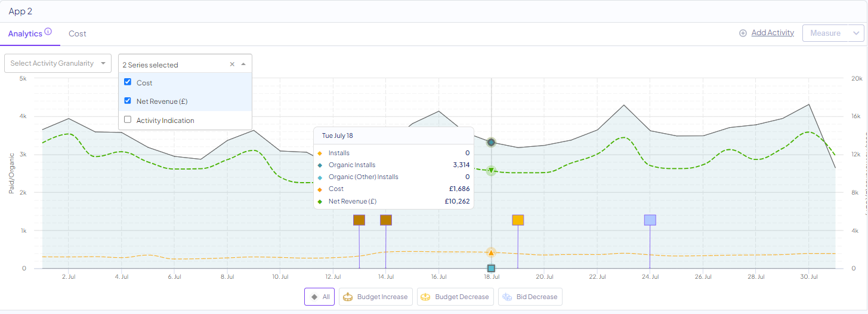The width and height of the screenshot is (868, 314).
Task: Click the Add Activity link
Action: click(x=773, y=33)
